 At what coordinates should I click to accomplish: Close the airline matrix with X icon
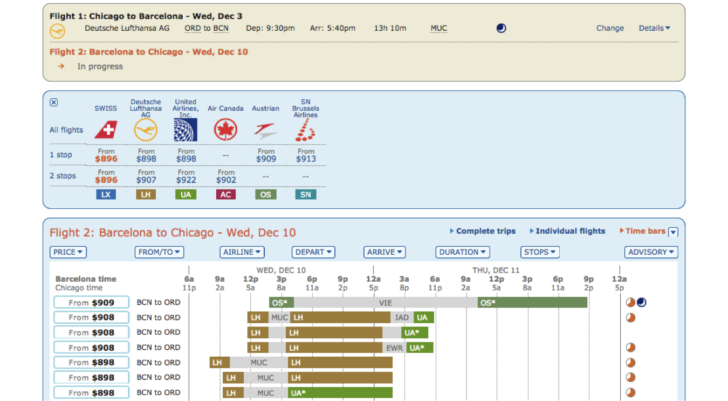pyautogui.click(x=54, y=102)
